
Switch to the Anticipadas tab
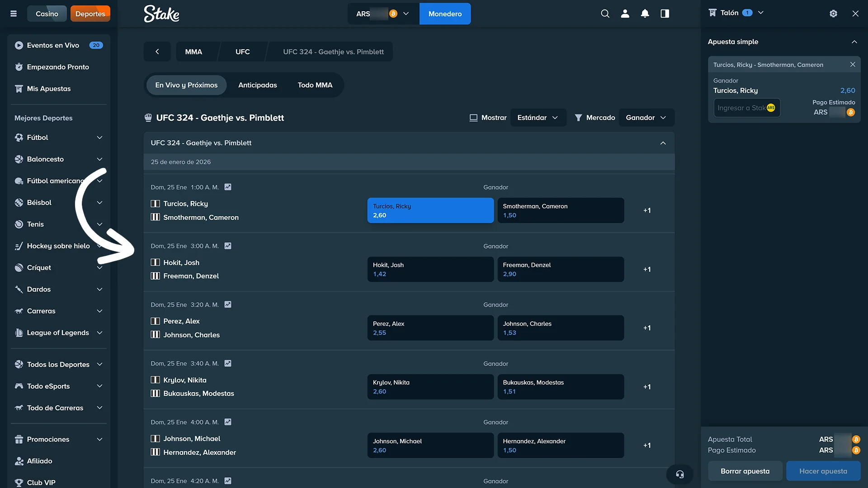[x=257, y=85]
